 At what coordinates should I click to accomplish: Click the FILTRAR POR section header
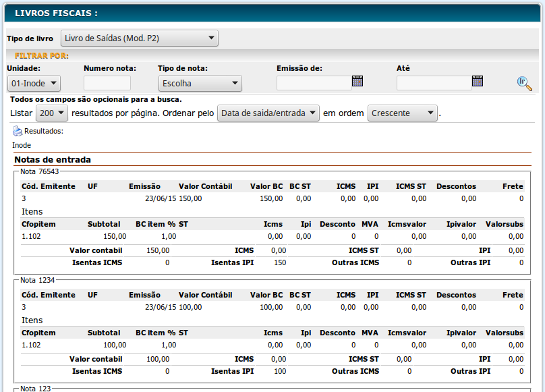pyautogui.click(x=42, y=56)
